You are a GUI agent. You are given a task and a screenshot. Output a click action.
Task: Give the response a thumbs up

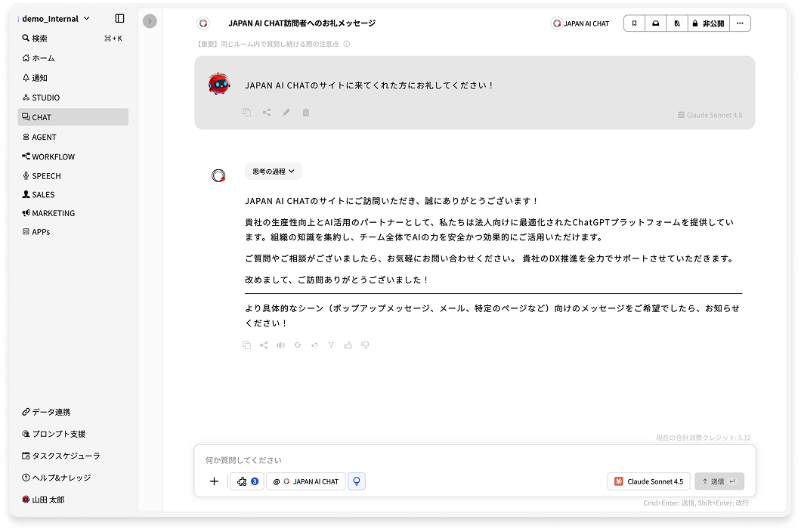(x=348, y=345)
